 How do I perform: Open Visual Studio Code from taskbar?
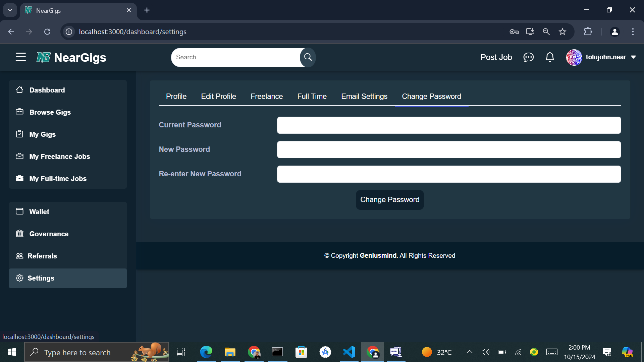[349, 352]
